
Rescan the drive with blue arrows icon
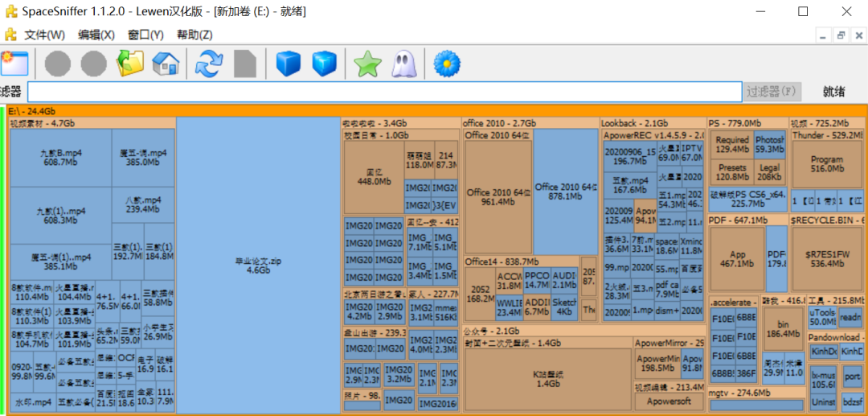point(208,64)
